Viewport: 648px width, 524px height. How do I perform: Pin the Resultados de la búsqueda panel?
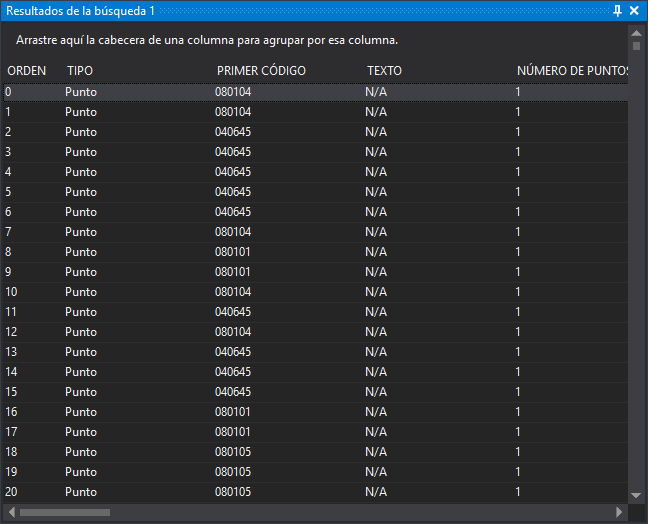click(x=617, y=11)
